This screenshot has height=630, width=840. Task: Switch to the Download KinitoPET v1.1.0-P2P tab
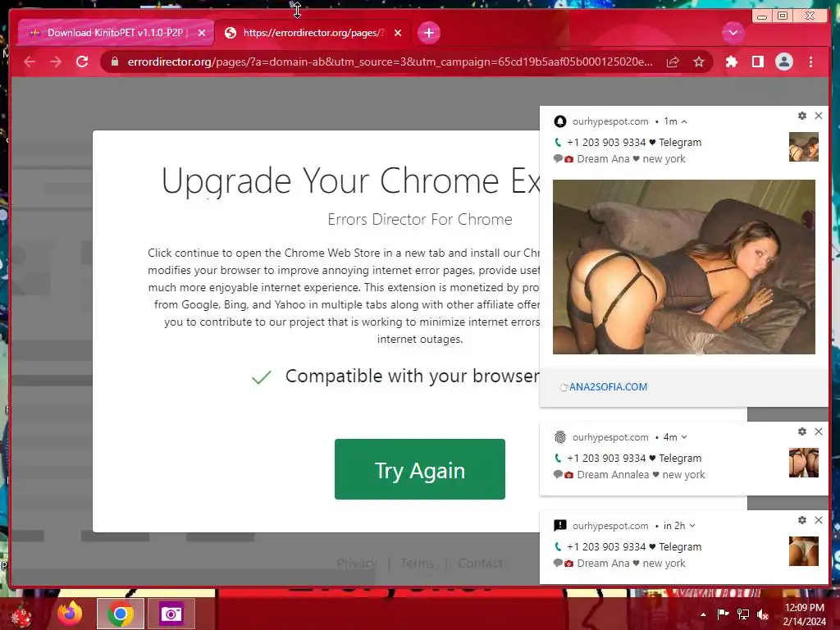point(116,33)
